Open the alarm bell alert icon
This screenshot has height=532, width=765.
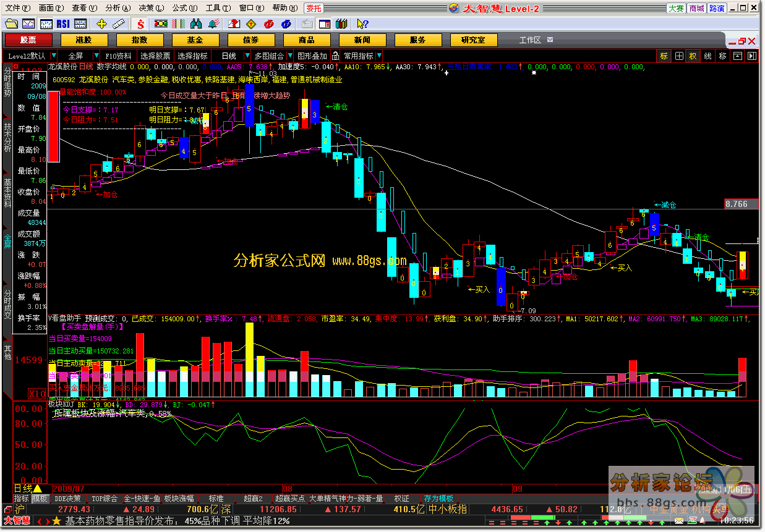tap(214, 24)
